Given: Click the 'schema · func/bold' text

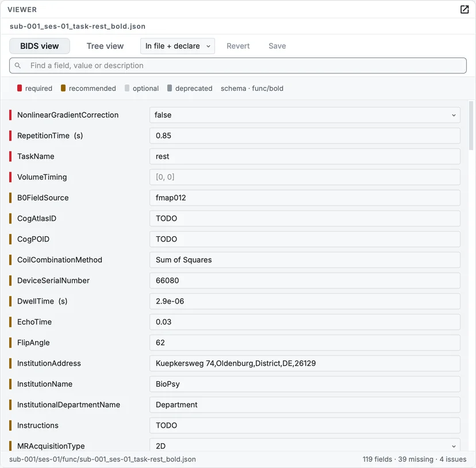Looking at the screenshot, I should (x=252, y=89).
